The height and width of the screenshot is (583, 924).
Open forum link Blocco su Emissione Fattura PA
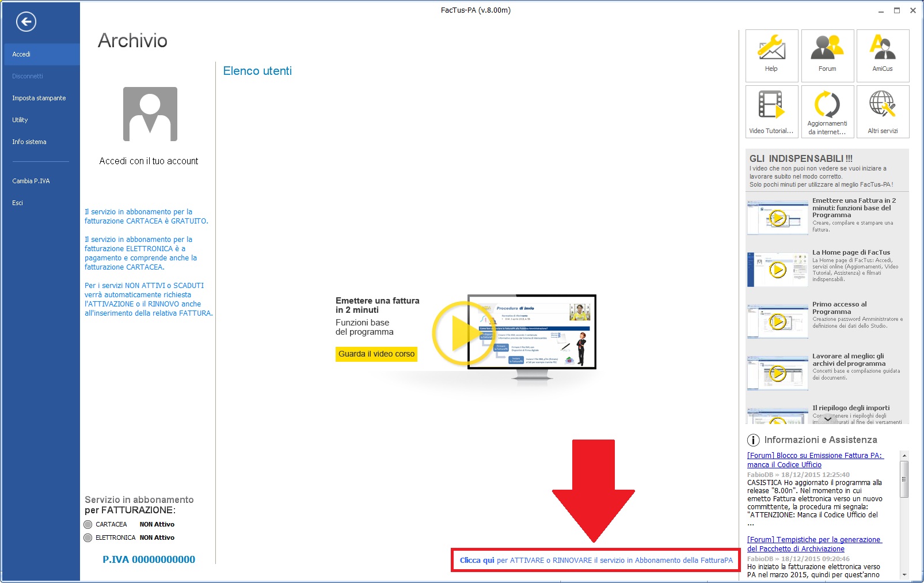coord(815,460)
